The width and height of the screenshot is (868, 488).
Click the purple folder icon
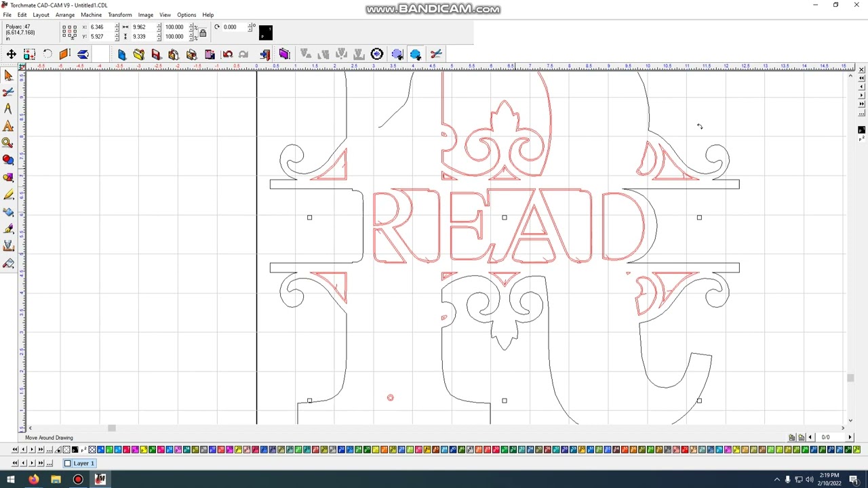point(284,54)
